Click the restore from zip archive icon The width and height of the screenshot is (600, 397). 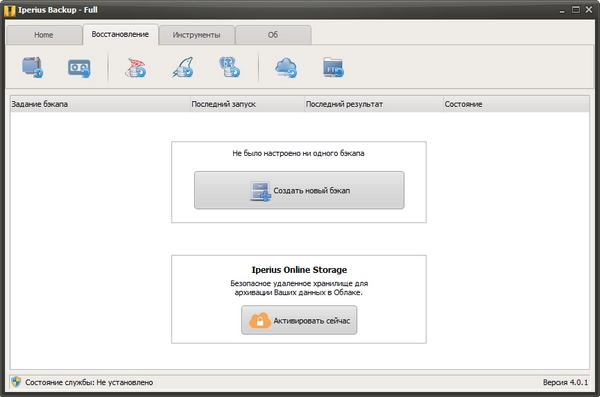pos(33,67)
